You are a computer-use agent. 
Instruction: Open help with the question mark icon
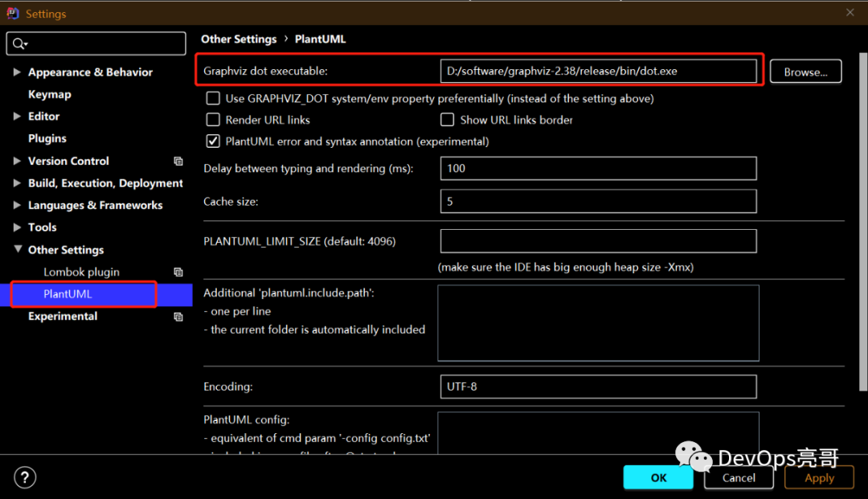pyautogui.click(x=25, y=477)
